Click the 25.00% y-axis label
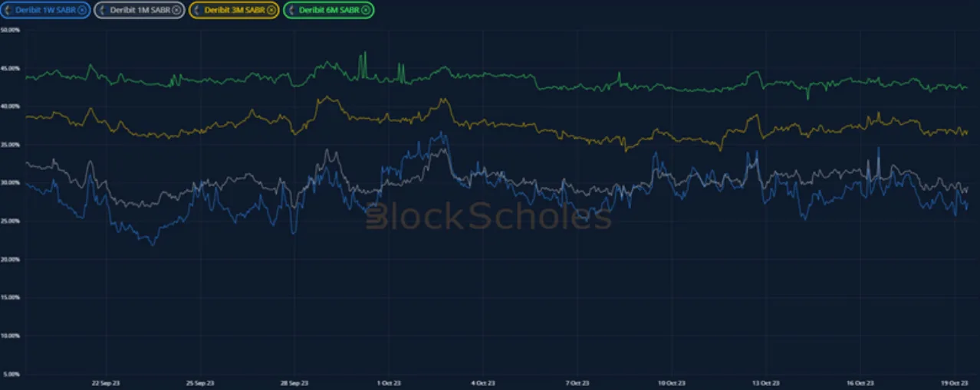This screenshot has height=390, width=980. (10, 221)
